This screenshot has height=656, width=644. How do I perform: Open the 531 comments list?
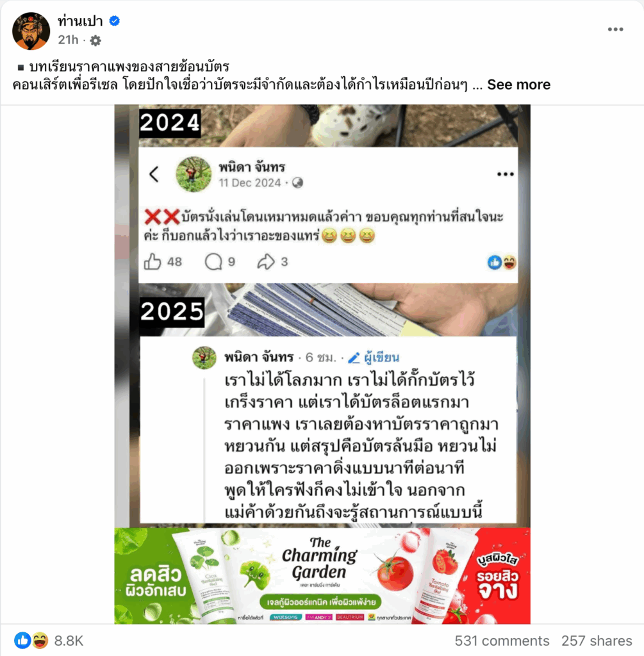(x=502, y=641)
